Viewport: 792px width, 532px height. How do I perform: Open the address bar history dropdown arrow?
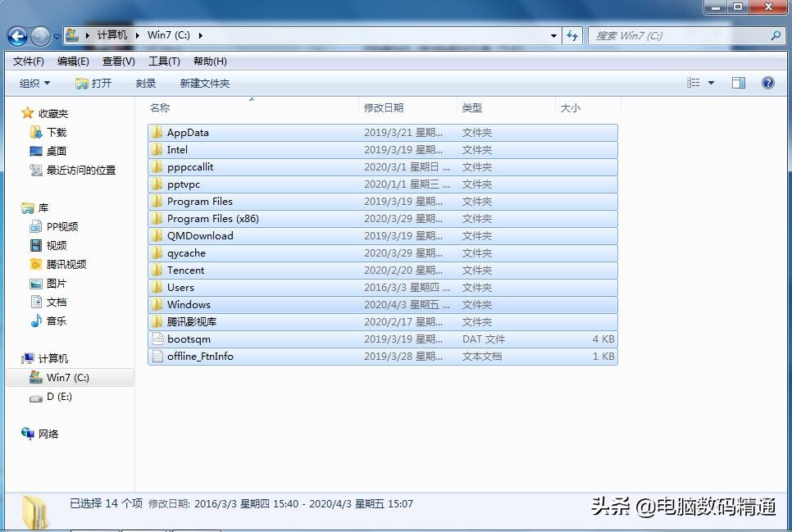coord(555,36)
